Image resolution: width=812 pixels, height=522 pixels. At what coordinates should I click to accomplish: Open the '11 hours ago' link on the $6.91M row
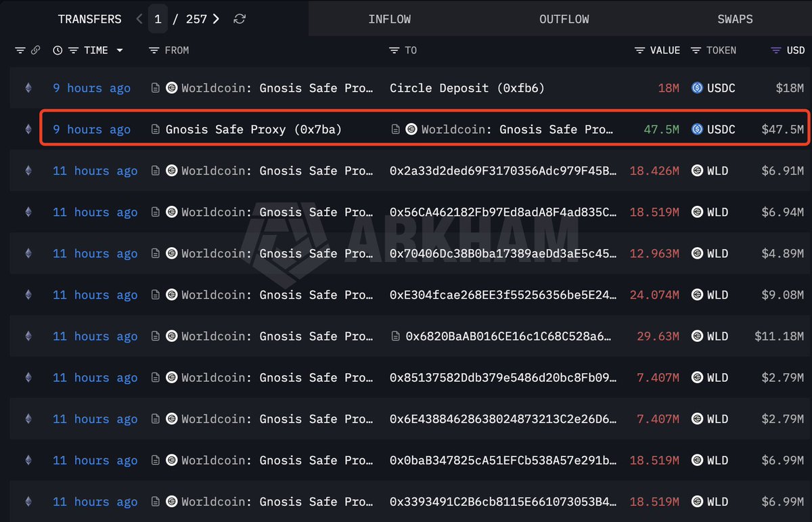point(95,171)
